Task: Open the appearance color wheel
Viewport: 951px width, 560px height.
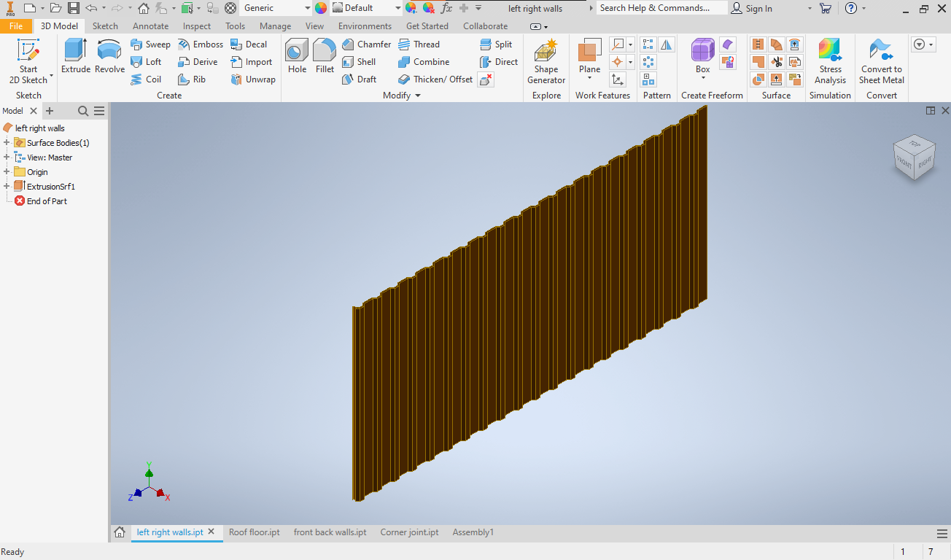Action: pyautogui.click(x=321, y=8)
